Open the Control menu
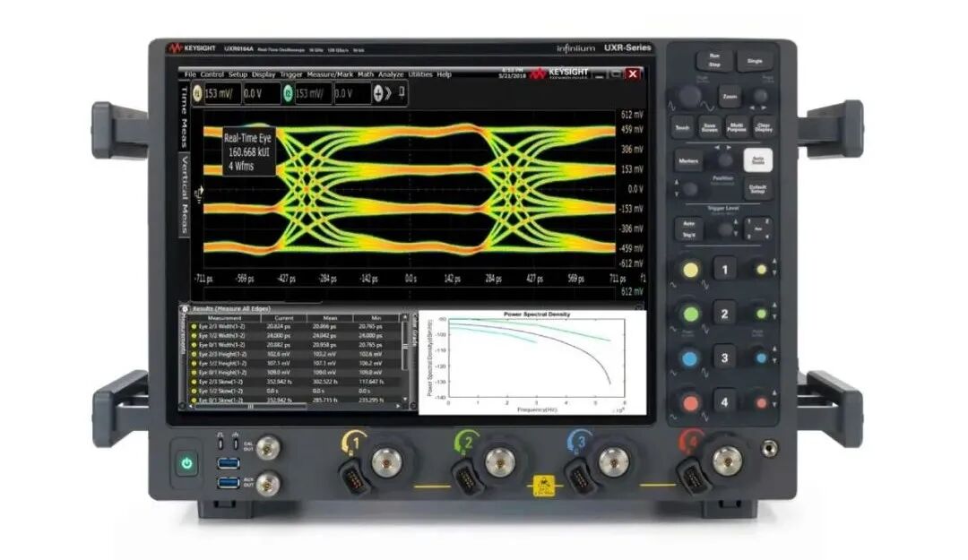This screenshot has height=560, width=968. tap(212, 74)
